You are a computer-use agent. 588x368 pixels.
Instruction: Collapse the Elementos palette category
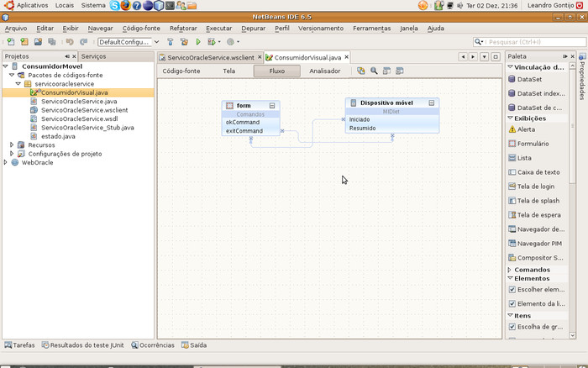[510, 278]
